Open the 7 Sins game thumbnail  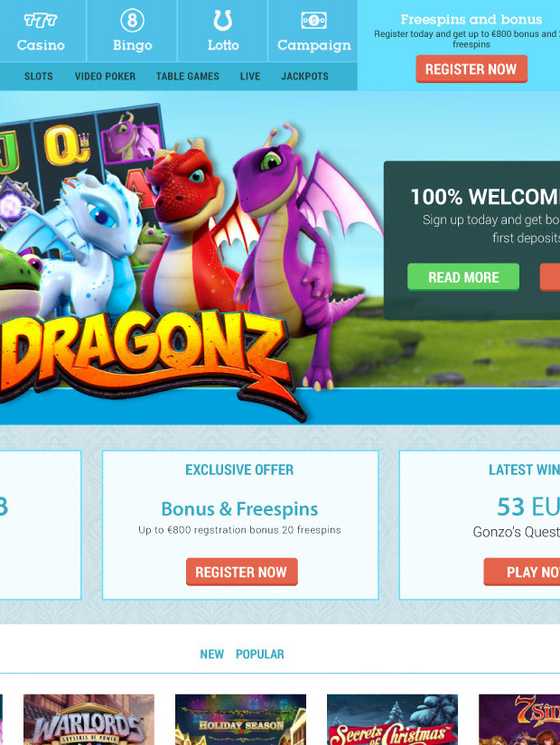(519, 720)
